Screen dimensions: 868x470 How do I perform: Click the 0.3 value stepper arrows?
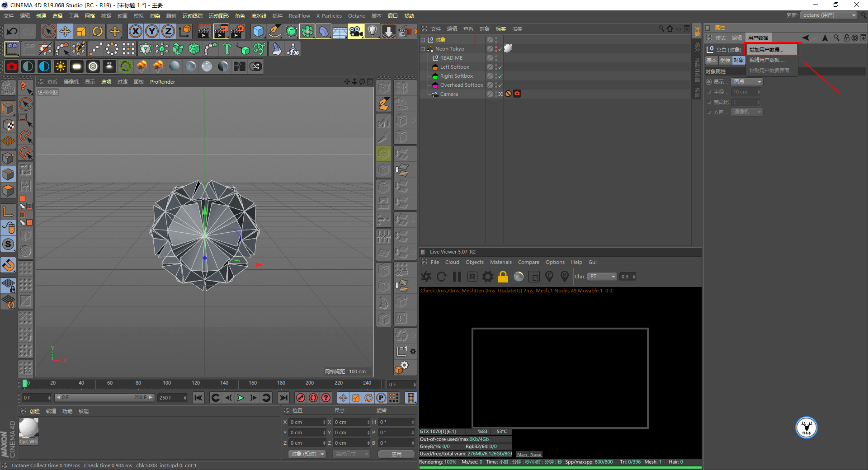(x=634, y=277)
